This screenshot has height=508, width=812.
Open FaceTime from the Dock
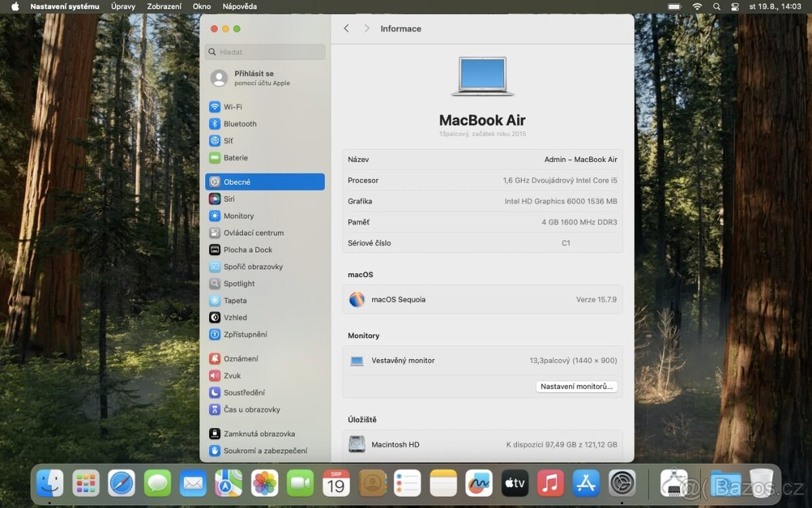click(x=300, y=483)
